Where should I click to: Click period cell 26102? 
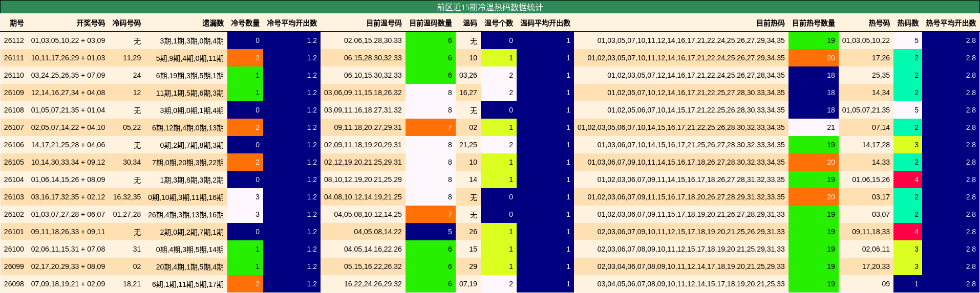[x=14, y=214]
